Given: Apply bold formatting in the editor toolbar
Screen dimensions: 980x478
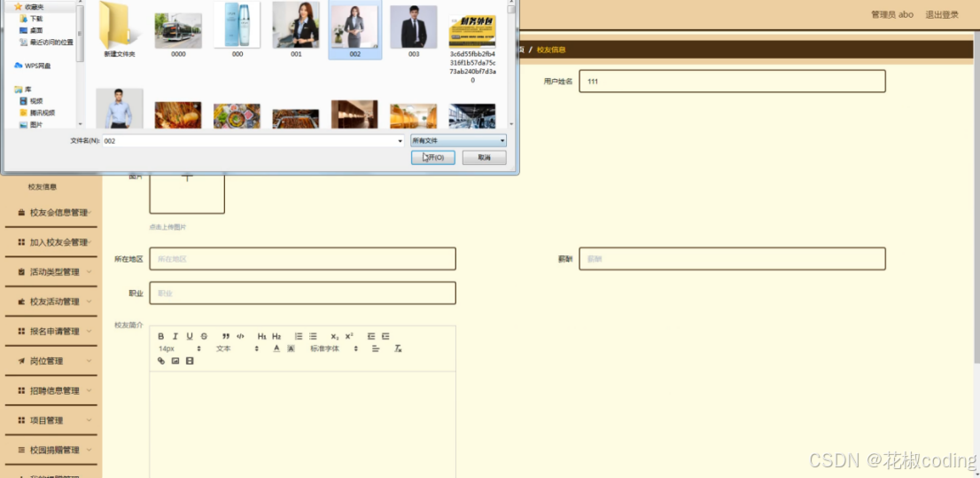Looking at the screenshot, I should tap(160, 337).
